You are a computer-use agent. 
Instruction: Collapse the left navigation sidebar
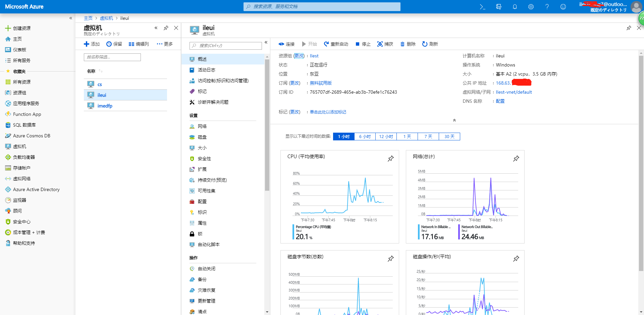(x=71, y=18)
